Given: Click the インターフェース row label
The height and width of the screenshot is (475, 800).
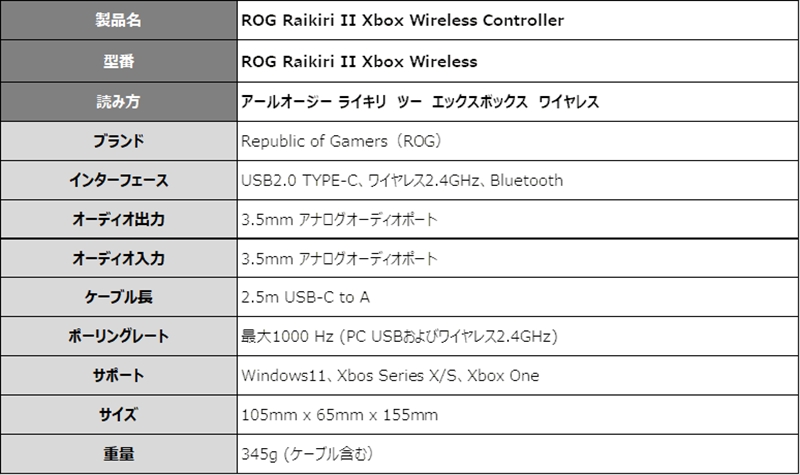Looking at the screenshot, I should (118, 180).
